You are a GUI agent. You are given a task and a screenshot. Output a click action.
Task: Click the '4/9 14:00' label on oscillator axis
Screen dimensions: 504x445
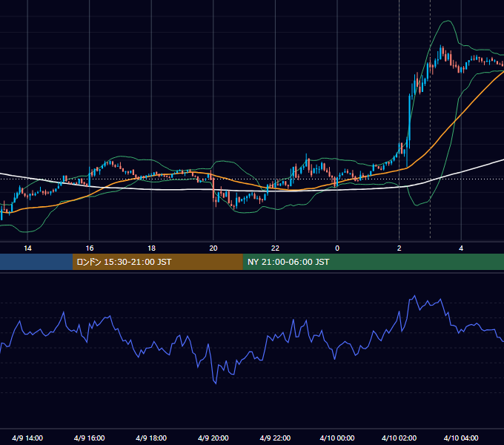click(x=27, y=438)
